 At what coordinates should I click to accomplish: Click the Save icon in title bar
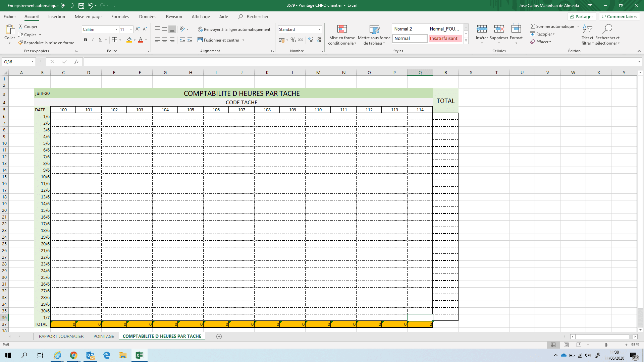(81, 6)
